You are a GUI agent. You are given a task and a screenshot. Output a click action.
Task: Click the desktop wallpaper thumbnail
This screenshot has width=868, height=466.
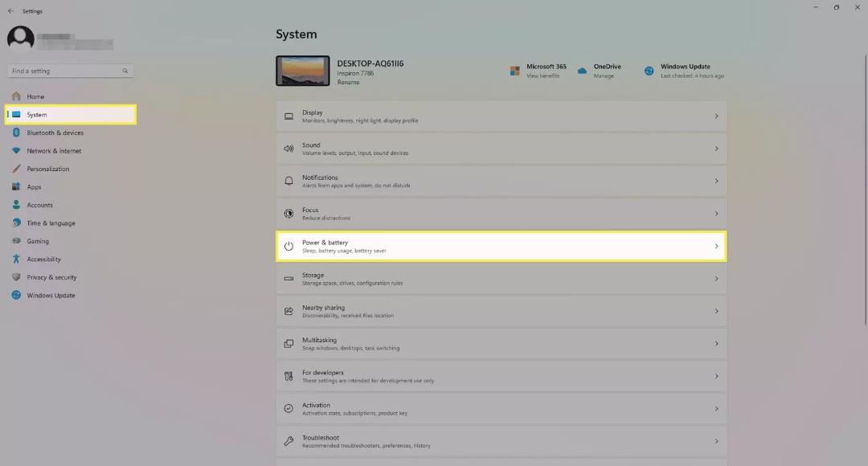point(303,71)
